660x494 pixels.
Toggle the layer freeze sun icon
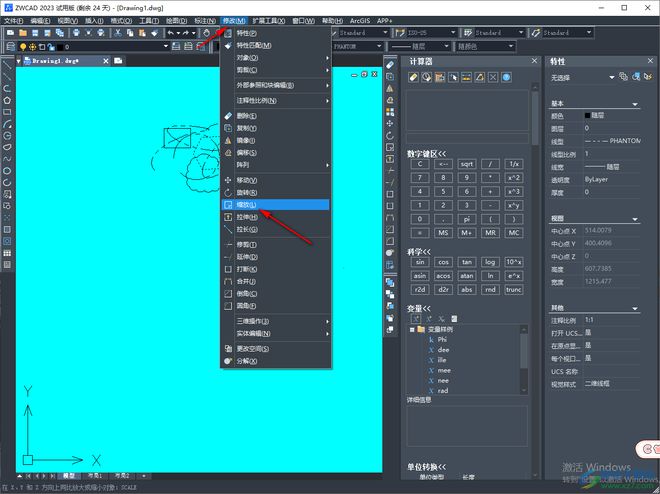[32, 47]
